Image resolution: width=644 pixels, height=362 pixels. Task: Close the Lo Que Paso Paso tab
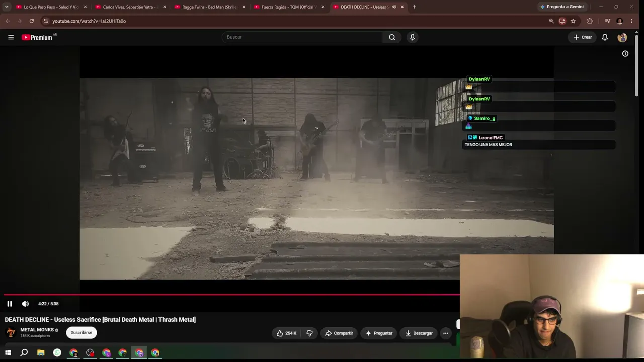(x=85, y=7)
